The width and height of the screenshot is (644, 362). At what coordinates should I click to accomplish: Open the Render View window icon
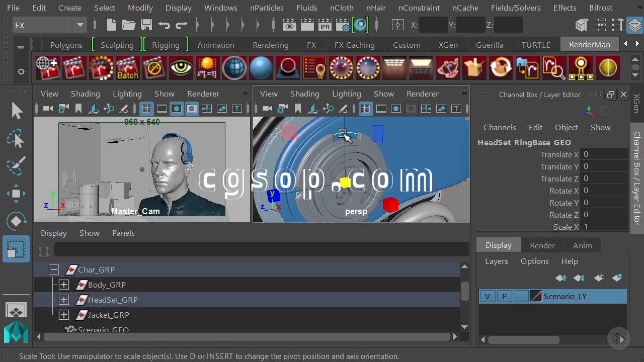(x=289, y=25)
